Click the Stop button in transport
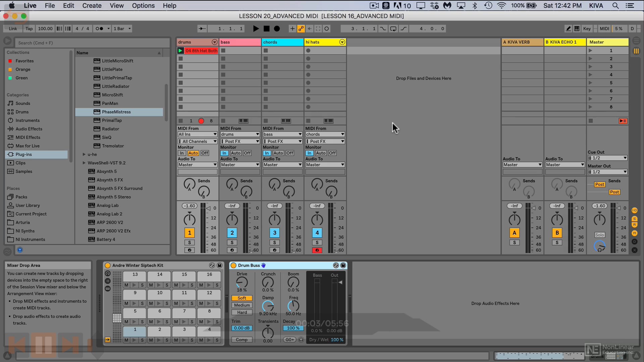This screenshot has width=644, height=362. click(x=266, y=29)
